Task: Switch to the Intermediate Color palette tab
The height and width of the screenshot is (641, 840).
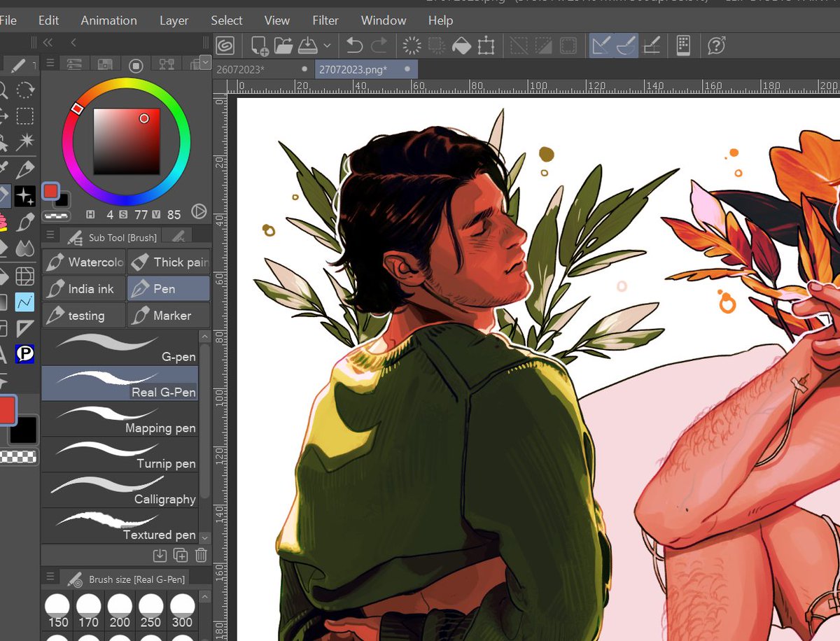Action: (x=167, y=64)
